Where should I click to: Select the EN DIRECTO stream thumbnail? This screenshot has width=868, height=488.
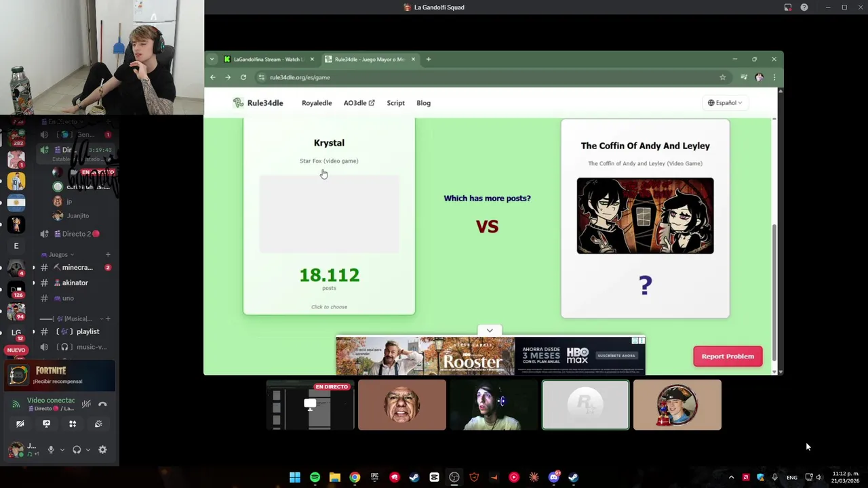(310, 405)
